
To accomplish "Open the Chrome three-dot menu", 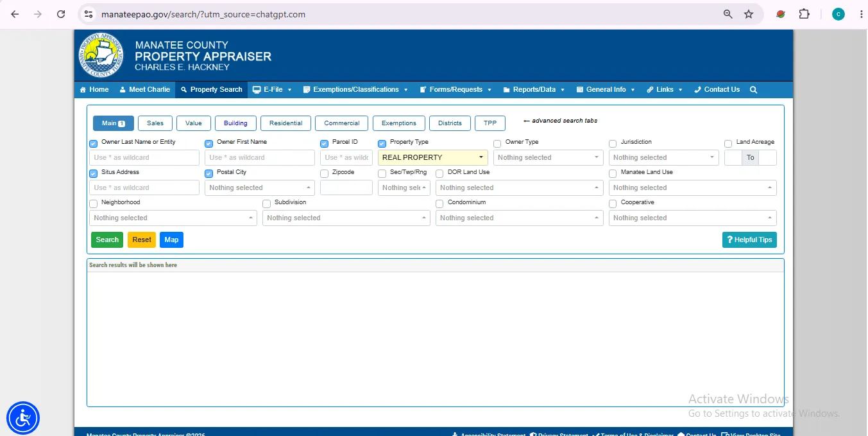I will coord(861,14).
